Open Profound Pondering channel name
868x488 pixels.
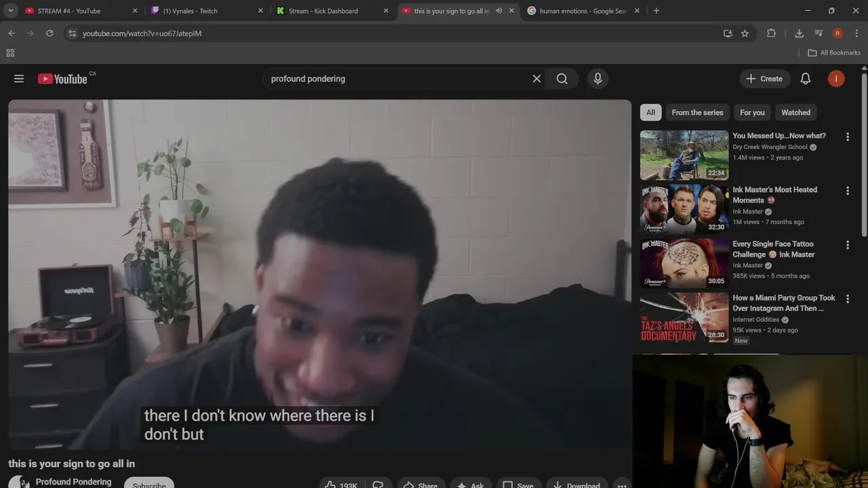point(73,482)
